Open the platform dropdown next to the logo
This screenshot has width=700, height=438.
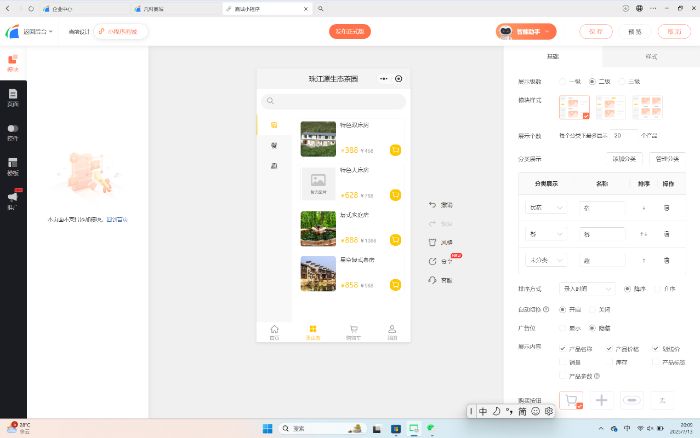[39, 31]
